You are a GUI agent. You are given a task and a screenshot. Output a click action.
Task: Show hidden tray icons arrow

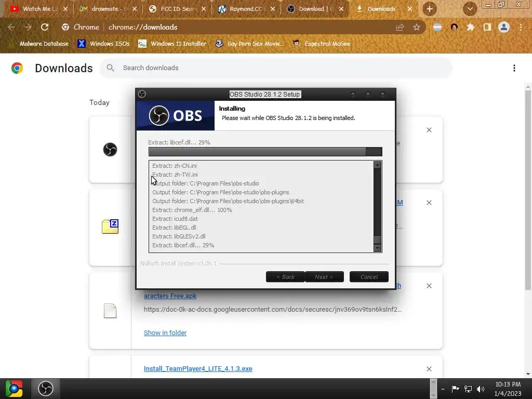(443, 389)
